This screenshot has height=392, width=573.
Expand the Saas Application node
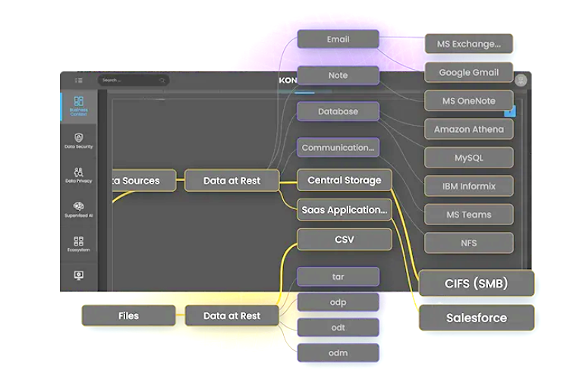pyautogui.click(x=344, y=210)
